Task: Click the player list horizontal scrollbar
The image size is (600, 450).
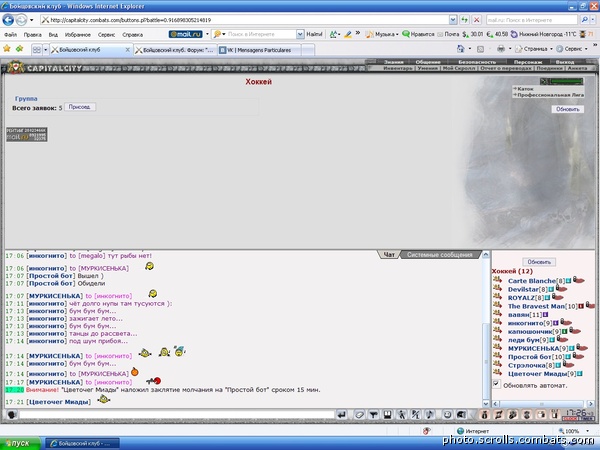Action: pyautogui.click(x=543, y=404)
